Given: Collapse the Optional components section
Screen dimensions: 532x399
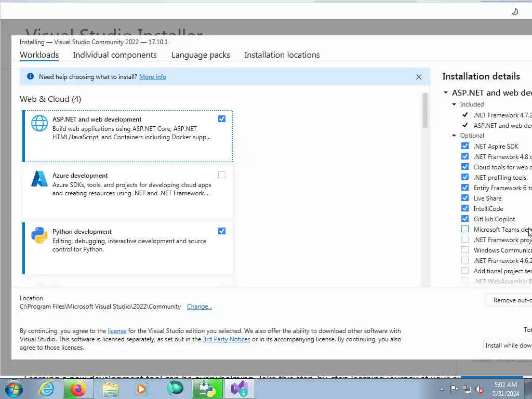Looking at the screenshot, I should tap(454, 136).
